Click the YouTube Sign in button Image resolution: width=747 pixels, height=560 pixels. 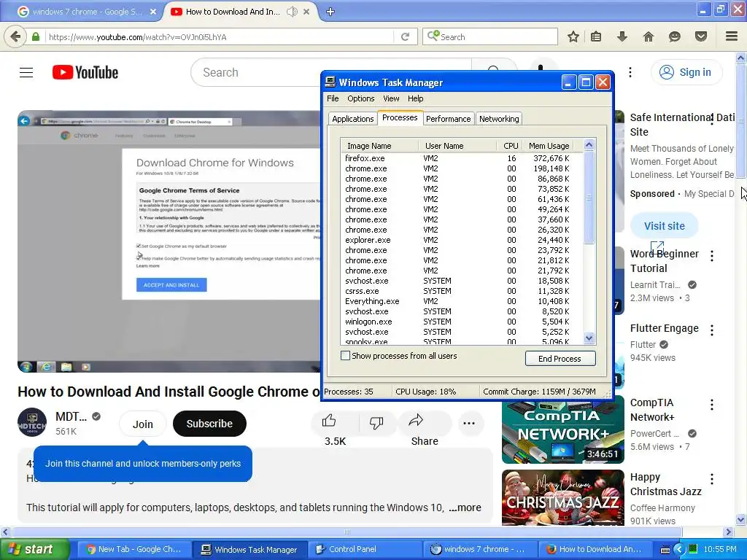click(x=686, y=72)
